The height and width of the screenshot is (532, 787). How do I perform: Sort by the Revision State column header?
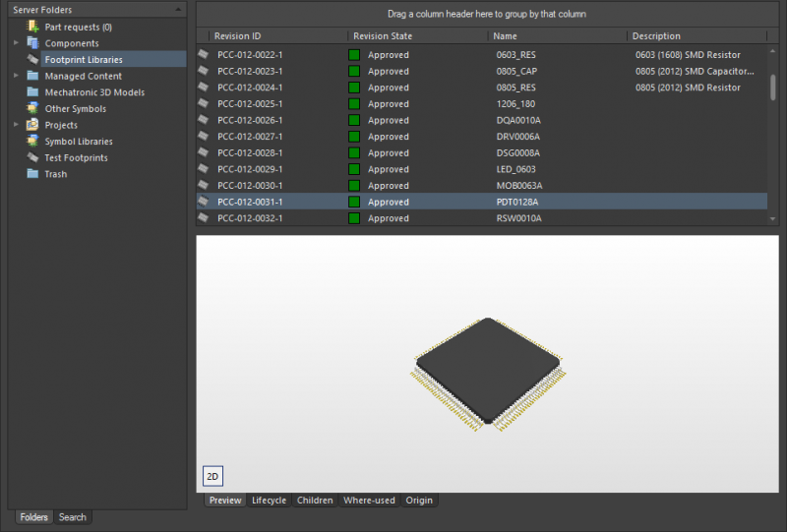point(383,36)
